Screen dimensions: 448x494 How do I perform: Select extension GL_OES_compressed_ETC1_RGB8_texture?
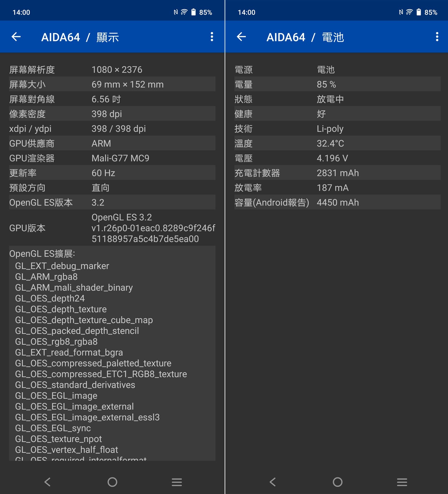(x=101, y=374)
